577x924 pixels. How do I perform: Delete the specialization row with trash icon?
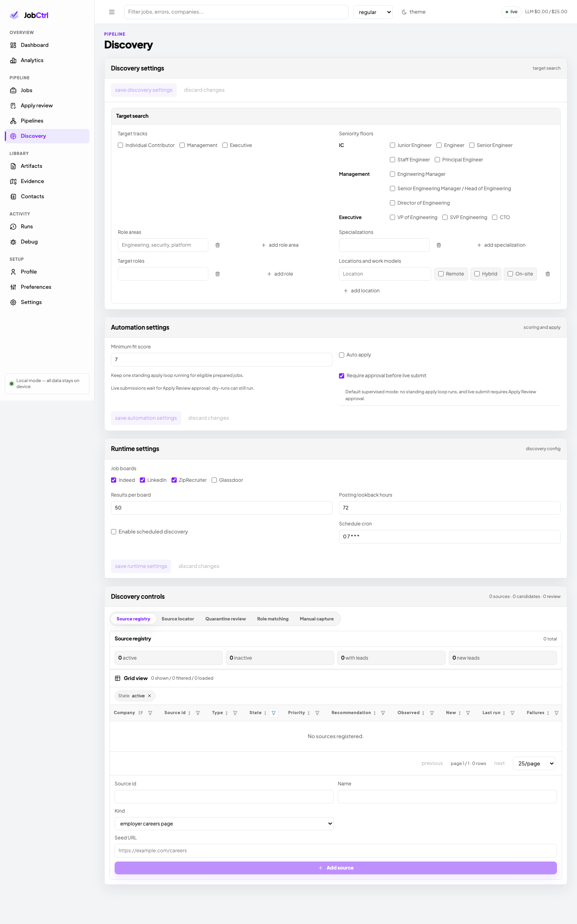[439, 245]
